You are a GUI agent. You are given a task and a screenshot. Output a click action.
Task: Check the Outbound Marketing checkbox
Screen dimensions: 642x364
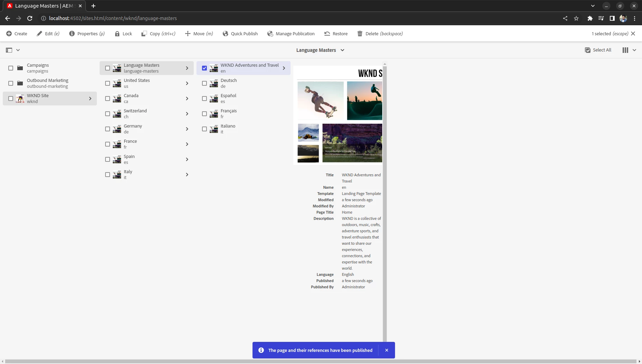click(x=11, y=83)
